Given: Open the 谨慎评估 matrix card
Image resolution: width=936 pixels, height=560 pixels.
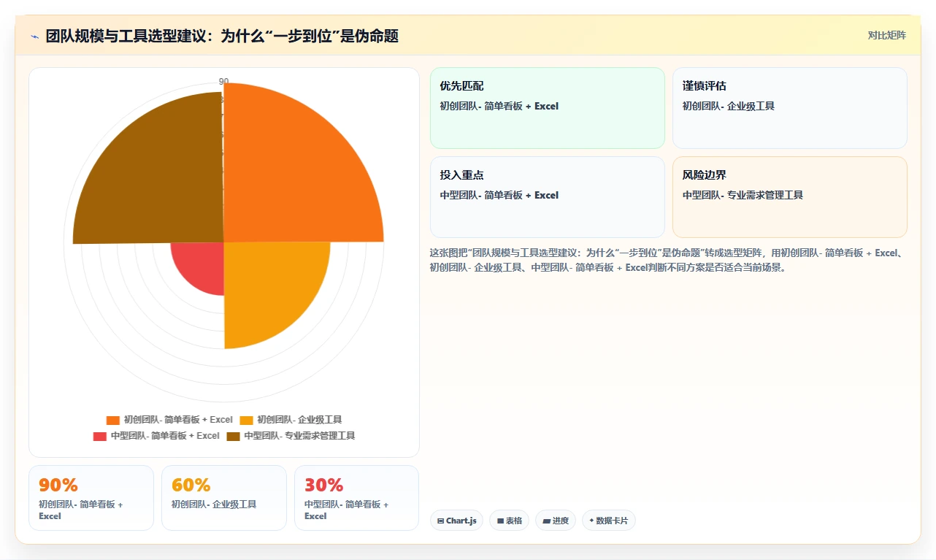Looking at the screenshot, I should point(790,108).
